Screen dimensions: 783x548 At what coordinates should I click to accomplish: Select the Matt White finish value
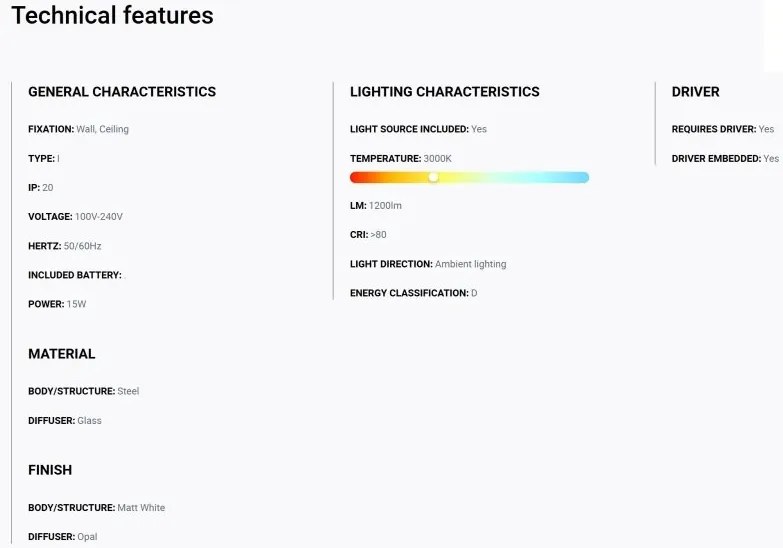point(141,508)
